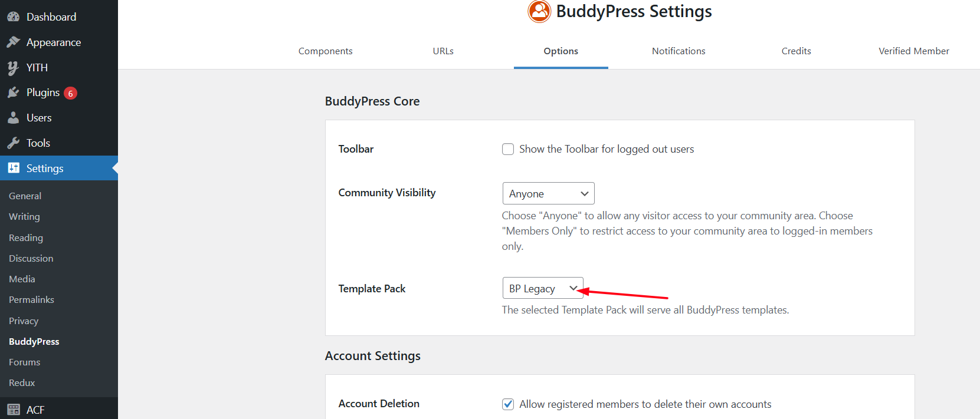Click the Settings menu item in sidebar
Image resolution: width=980 pixels, height=419 pixels.
tap(45, 169)
